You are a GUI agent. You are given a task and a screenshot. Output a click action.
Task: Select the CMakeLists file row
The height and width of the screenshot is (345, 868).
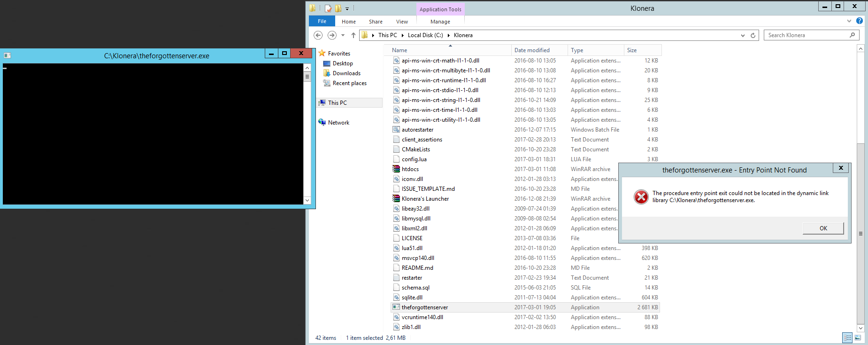tap(525, 149)
